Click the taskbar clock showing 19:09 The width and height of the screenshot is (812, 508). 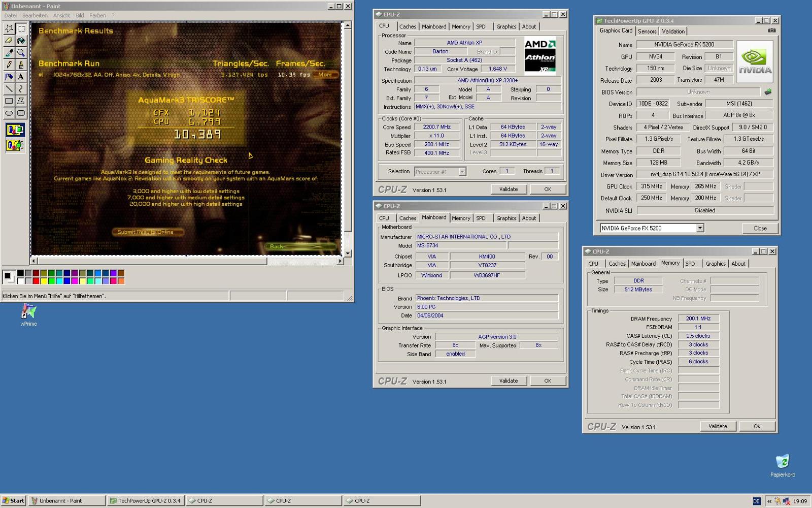pyautogui.click(x=800, y=501)
